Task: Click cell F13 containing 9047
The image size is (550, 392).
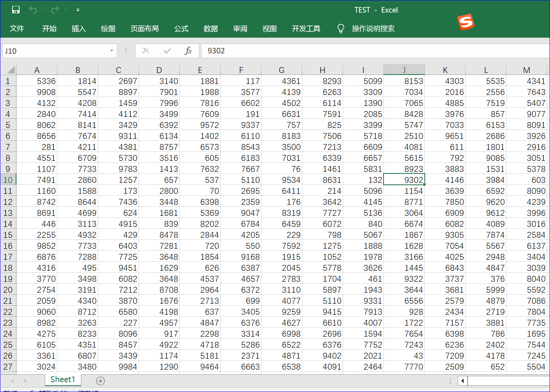Action: coord(241,213)
